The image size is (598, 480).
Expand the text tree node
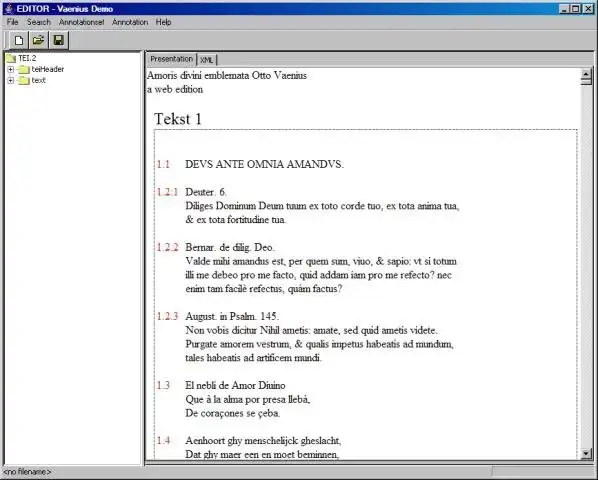coord(11,80)
